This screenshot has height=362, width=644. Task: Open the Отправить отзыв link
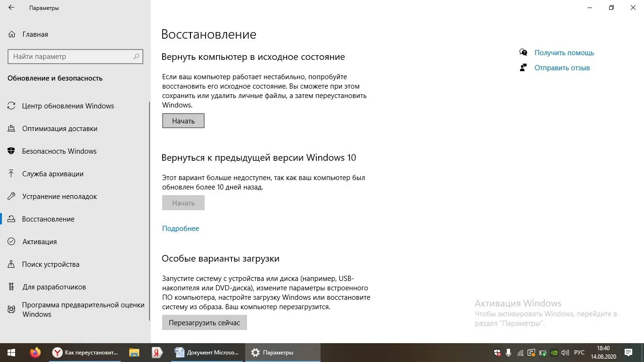pyautogui.click(x=562, y=68)
